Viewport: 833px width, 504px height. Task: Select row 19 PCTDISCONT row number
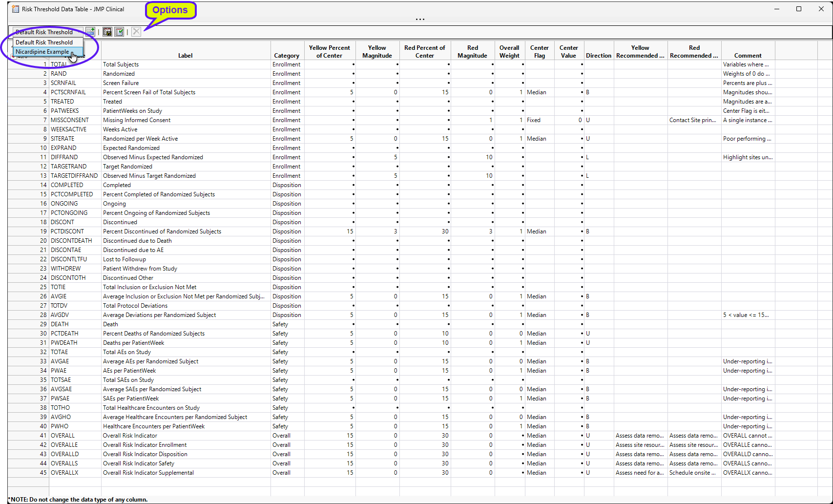43,231
